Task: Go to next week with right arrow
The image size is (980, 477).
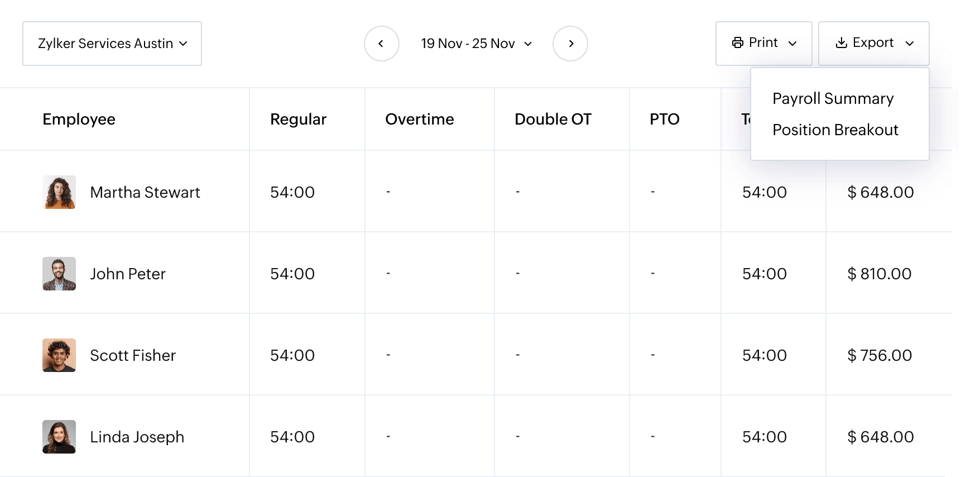Action: coord(570,44)
